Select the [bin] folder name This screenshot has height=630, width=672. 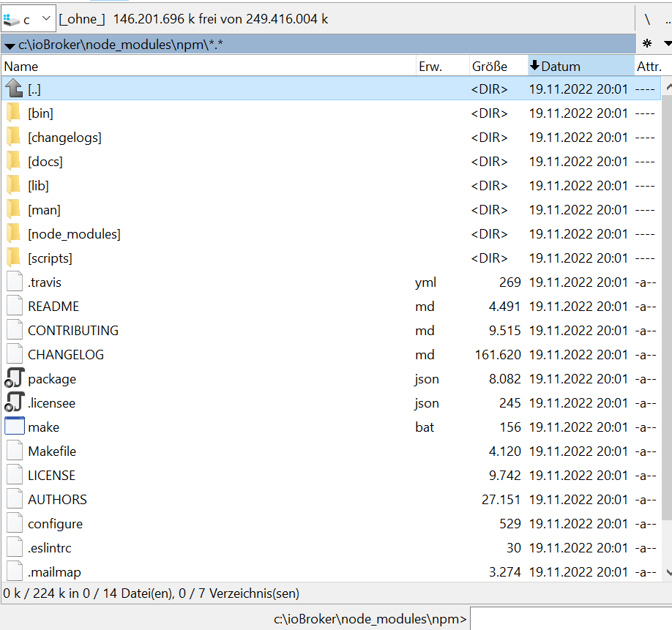tap(41, 113)
